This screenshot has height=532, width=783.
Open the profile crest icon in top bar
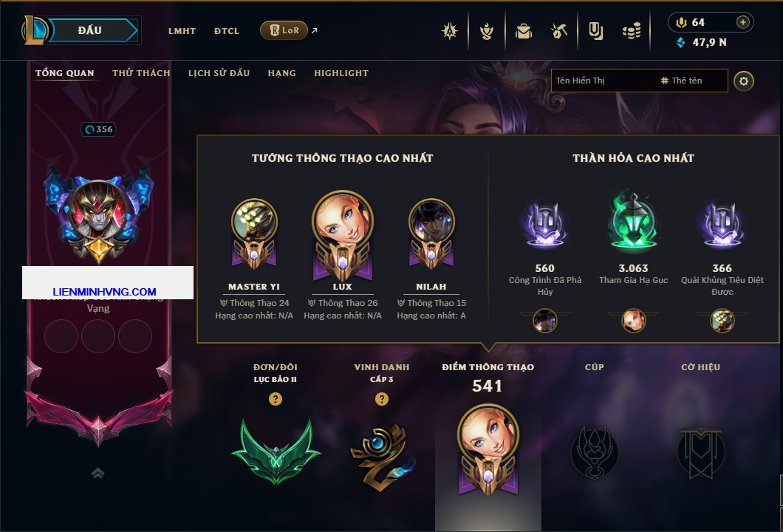pyautogui.click(x=450, y=31)
